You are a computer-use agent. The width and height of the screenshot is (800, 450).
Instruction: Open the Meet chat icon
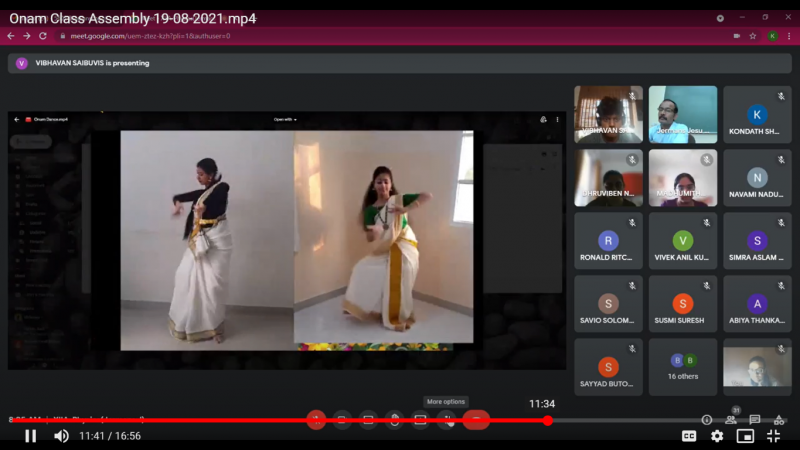click(x=755, y=420)
